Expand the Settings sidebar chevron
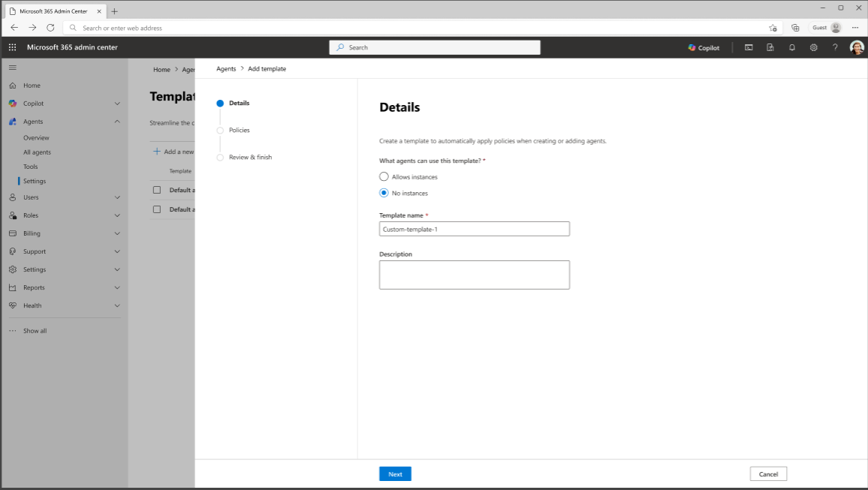This screenshot has width=868, height=490. point(117,270)
